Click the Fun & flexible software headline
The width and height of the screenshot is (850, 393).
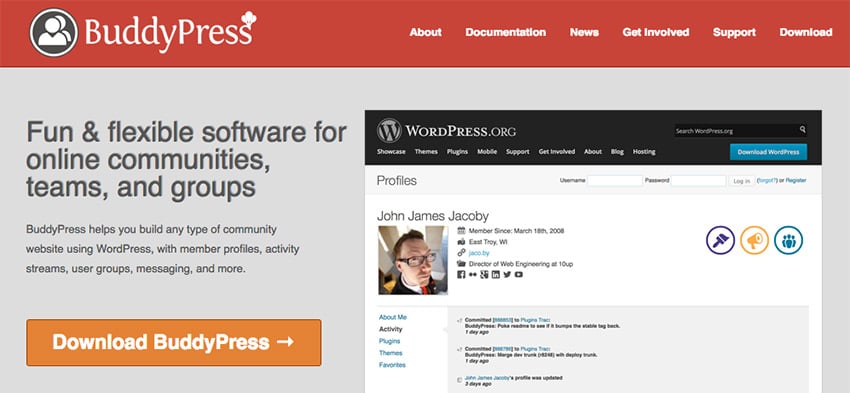[186, 160]
